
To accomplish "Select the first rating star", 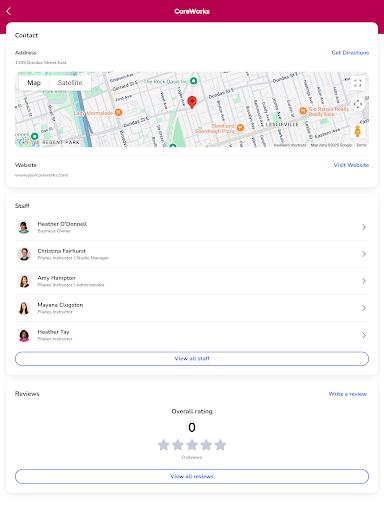I will click(x=164, y=445).
